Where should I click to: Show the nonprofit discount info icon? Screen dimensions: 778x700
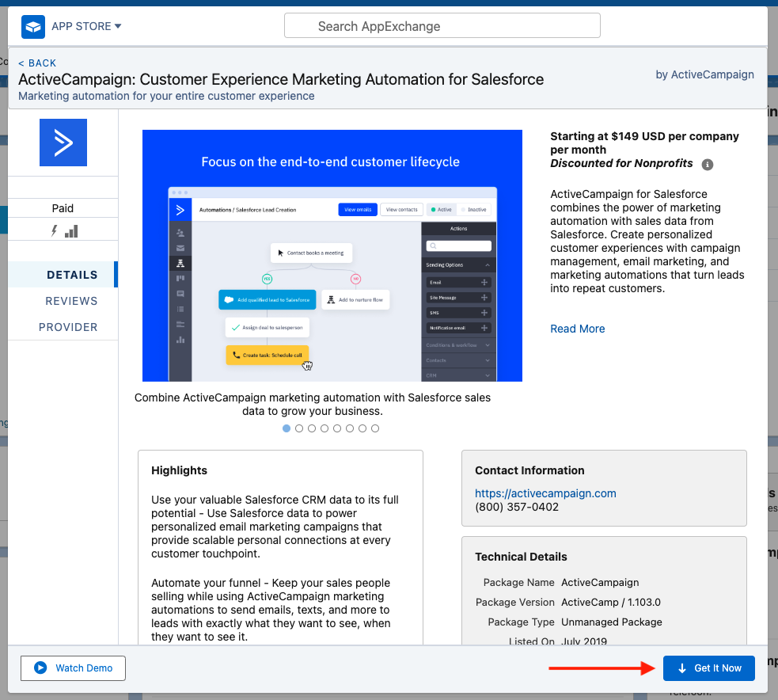pos(707,165)
